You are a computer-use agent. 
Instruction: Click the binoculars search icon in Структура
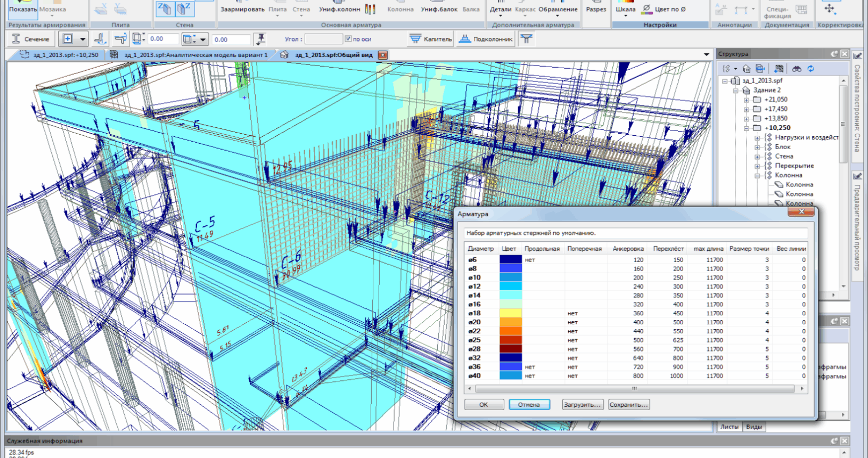(x=797, y=69)
